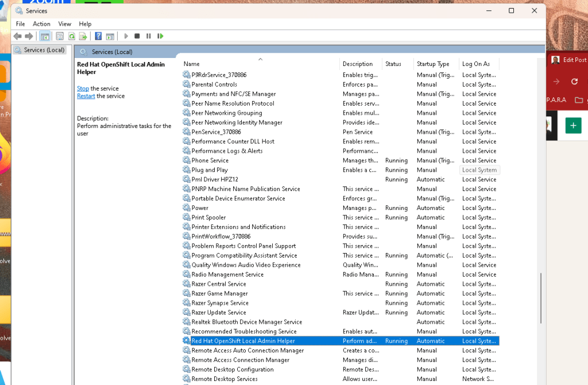Select Remote Access Auto Connection Manager
The width and height of the screenshot is (588, 385).
[341, 350]
